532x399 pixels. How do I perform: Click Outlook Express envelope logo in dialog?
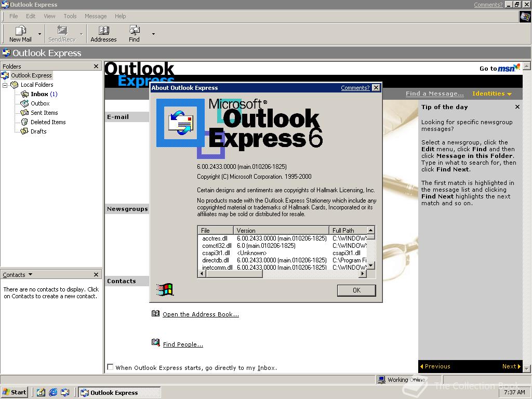(x=180, y=123)
